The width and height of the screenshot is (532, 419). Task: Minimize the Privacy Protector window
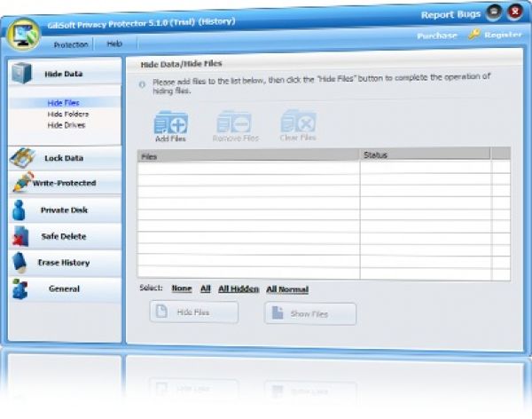494,12
